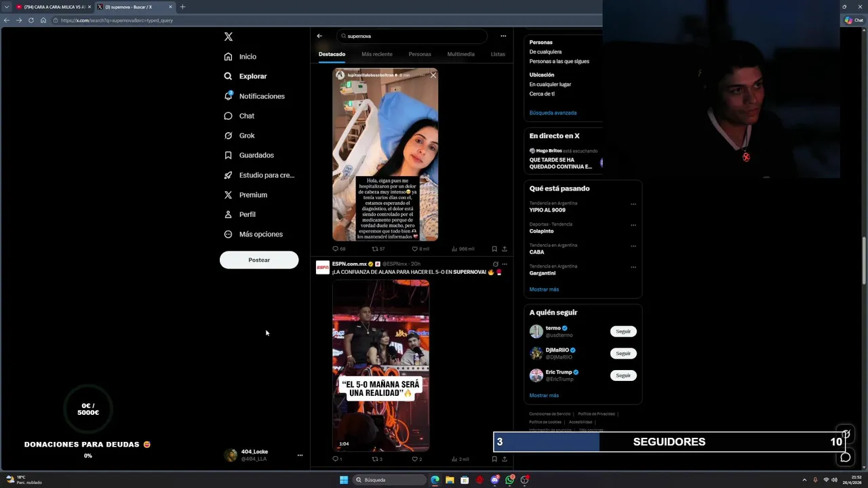868x488 pixels.
Task: Click the Postear button
Action: [x=259, y=260]
